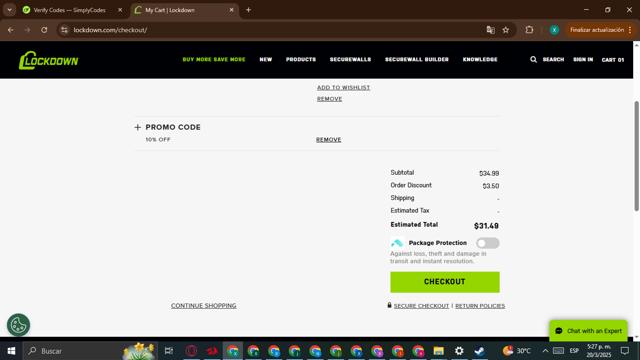The width and height of the screenshot is (640, 360).
Task: Open the cookie preferences icon
Action: point(18,325)
